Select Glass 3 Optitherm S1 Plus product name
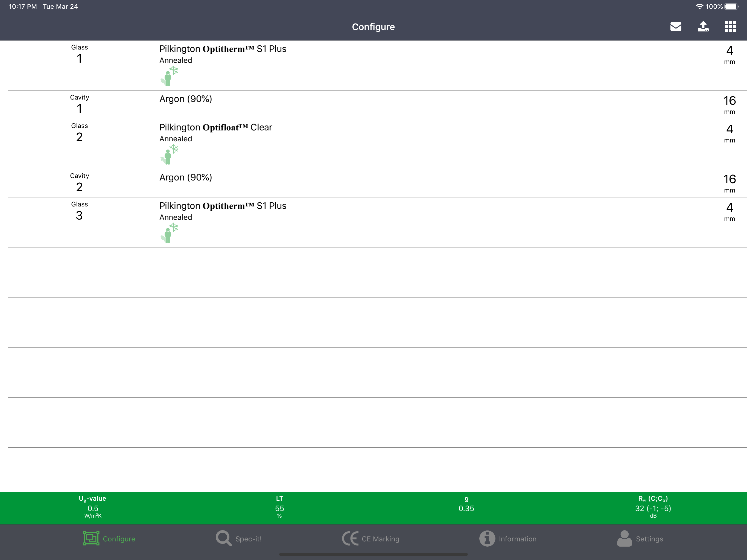Image resolution: width=747 pixels, height=560 pixels. tap(223, 206)
